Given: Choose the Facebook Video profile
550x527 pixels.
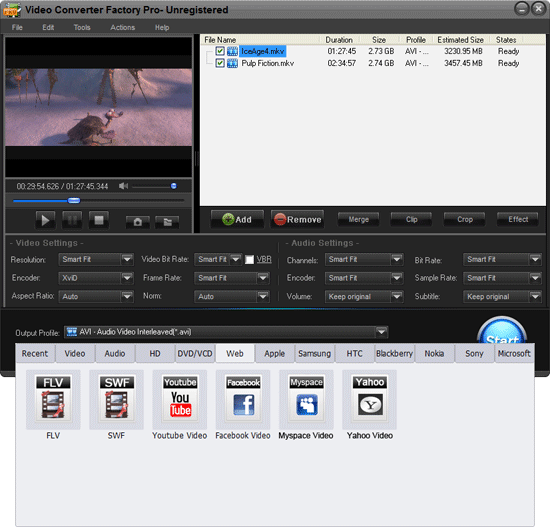Looking at the screenshot, I should [x=243, y=399].
